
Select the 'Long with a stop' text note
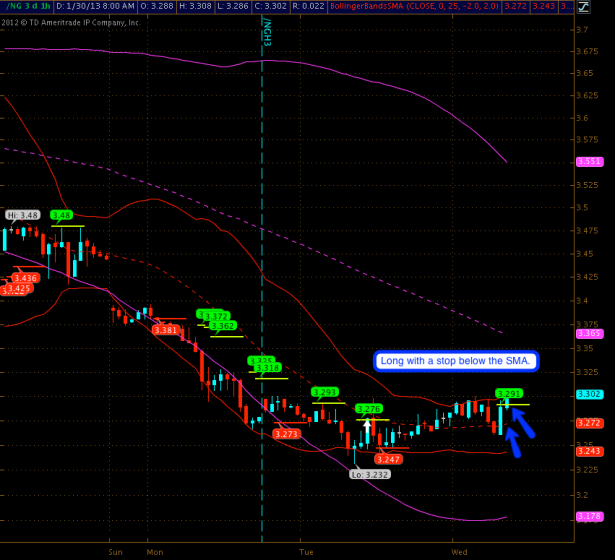pyautogui.click(x=457, y=361)
